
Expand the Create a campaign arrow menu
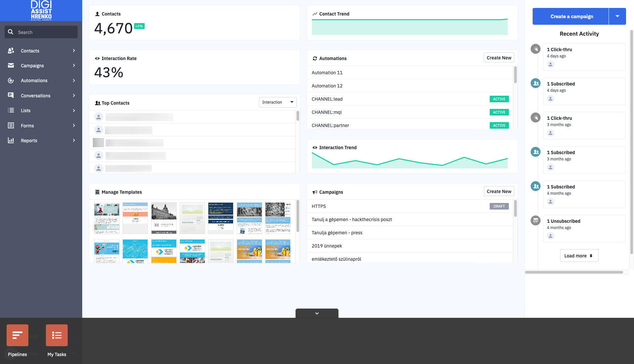click(617, 16)
